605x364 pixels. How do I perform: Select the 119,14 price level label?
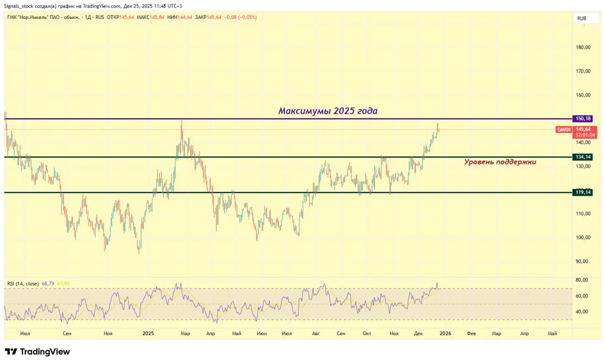582,192
